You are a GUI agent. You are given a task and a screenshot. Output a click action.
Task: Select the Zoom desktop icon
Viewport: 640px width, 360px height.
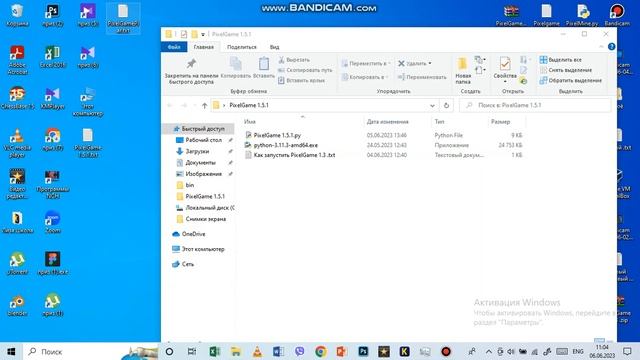click(x=53, y=222)
